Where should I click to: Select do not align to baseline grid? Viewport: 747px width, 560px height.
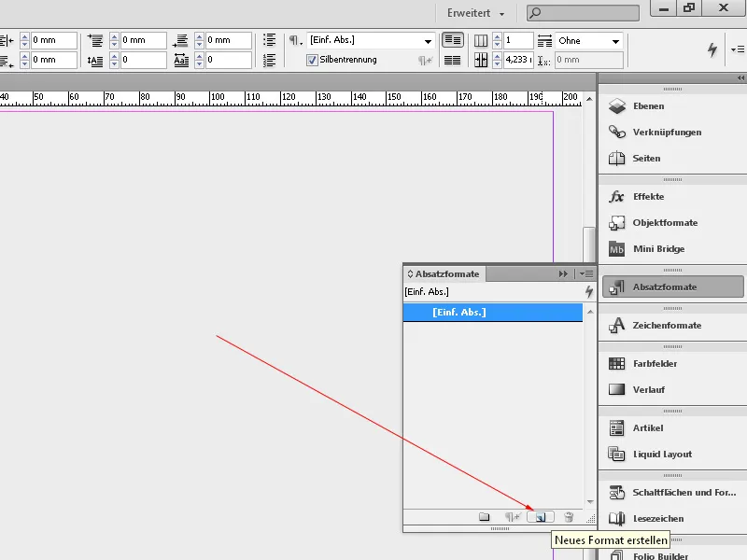pos(453,40)
